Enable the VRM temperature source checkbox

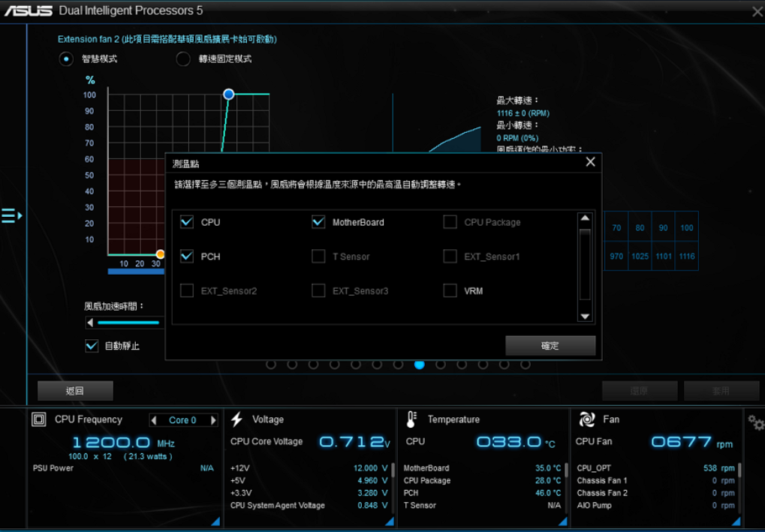point(450,290)
